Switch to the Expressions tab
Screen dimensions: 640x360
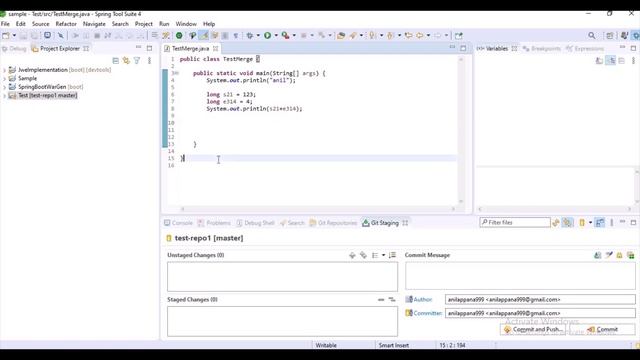[585, 49]
